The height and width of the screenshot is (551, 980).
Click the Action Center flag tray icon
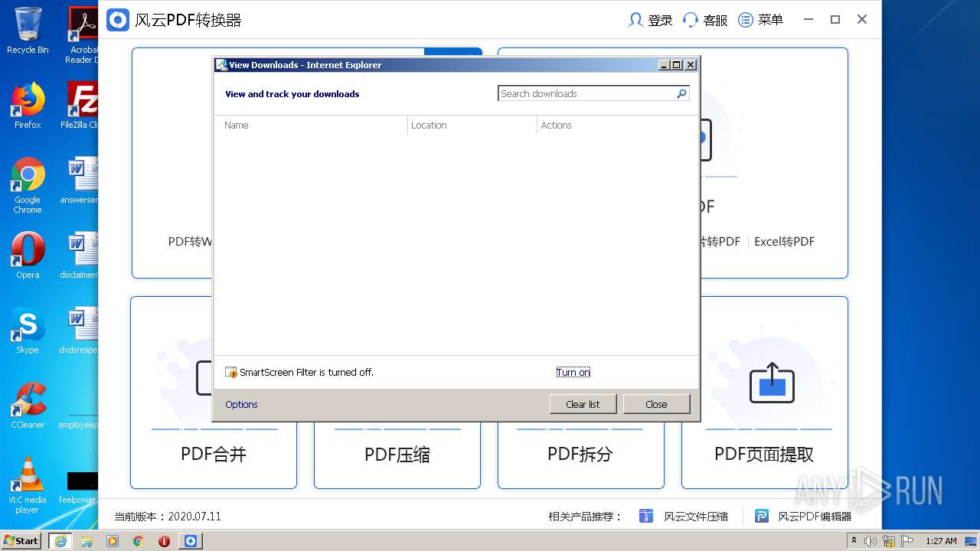click(x=906, y=541)
